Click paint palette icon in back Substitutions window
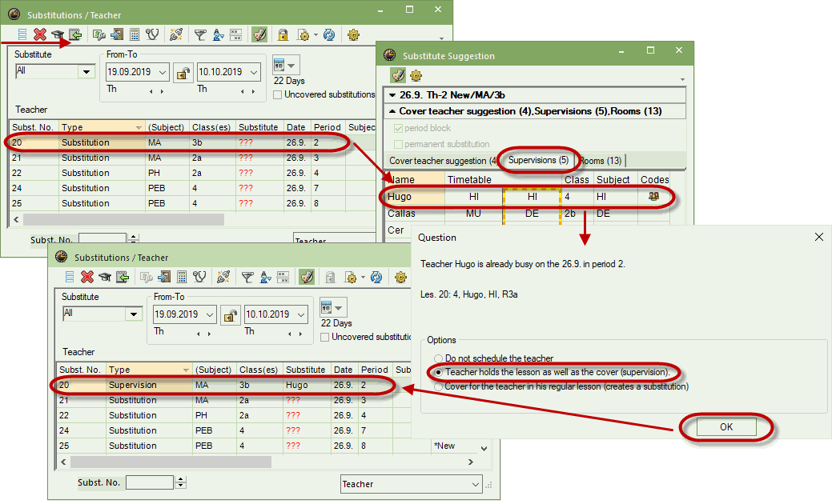Screen dimensions: 832x504 click(x=259, y=34)
